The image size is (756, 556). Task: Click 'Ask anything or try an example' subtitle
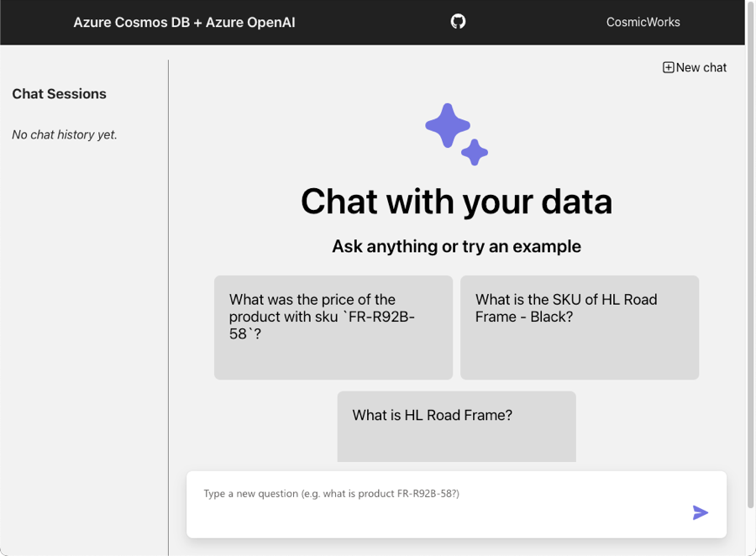[x=457, y=246]
